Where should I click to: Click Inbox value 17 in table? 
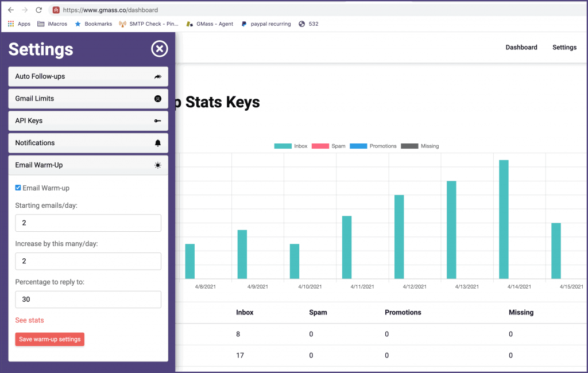point(240,355)
